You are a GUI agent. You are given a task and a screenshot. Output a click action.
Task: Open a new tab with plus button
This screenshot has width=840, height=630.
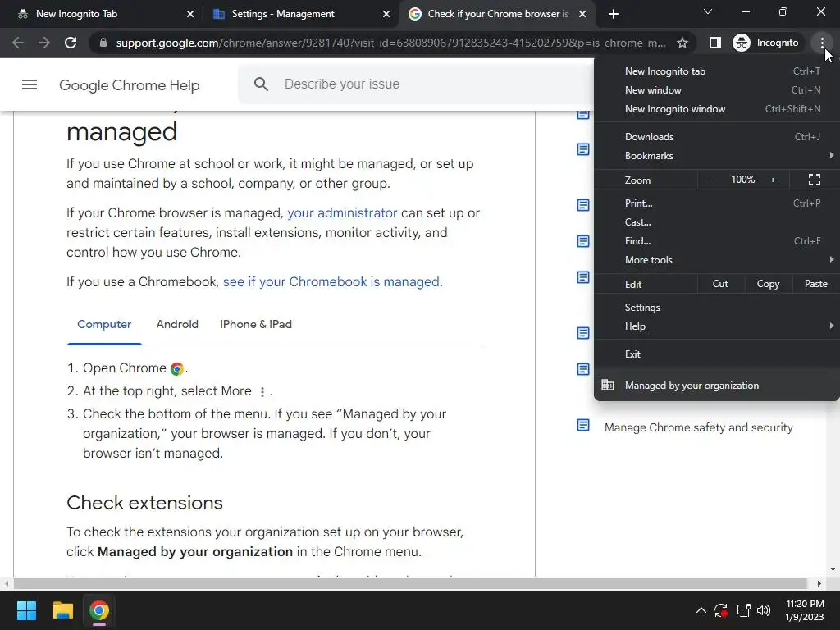[x=614, y=14]
